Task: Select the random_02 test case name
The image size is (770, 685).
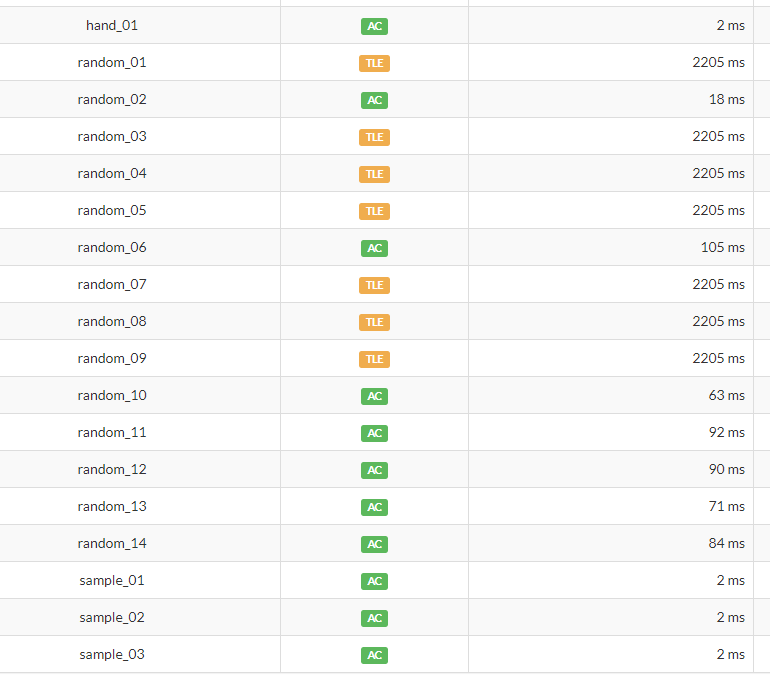Action: [x=112, y=100]
